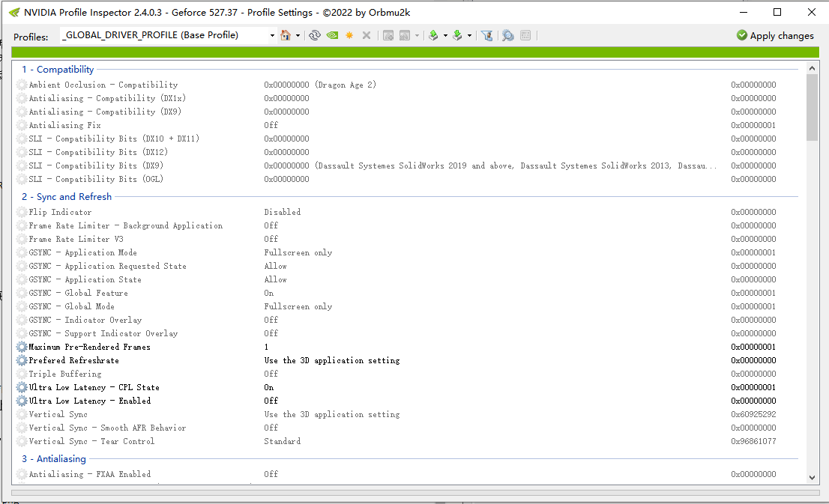Image resolution: width=829 pixels, height=504 pixels.
Task: Click gear icon beside Maximum Pre-Rendered Frames
Action: pyautogui.click(x=22, y=347)
